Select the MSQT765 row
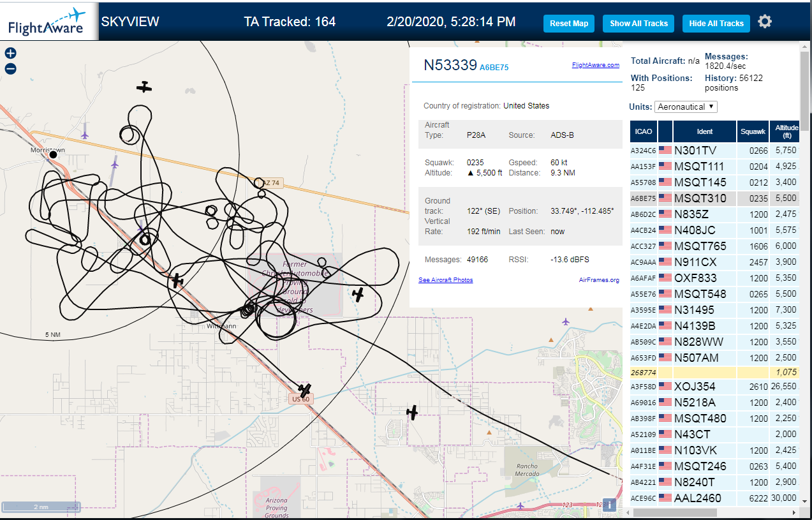This screenshot has height=520, width=812. [714, 246]
